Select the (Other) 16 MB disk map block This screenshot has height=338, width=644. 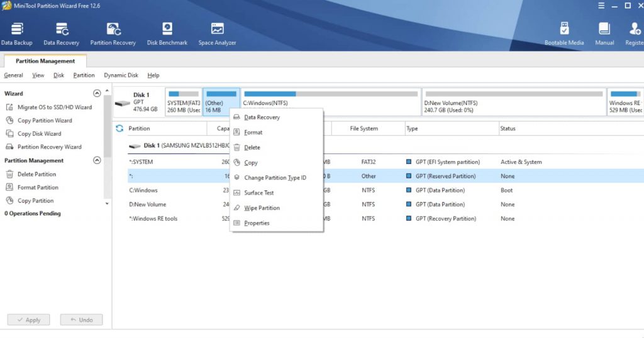(x=221, y=102)
